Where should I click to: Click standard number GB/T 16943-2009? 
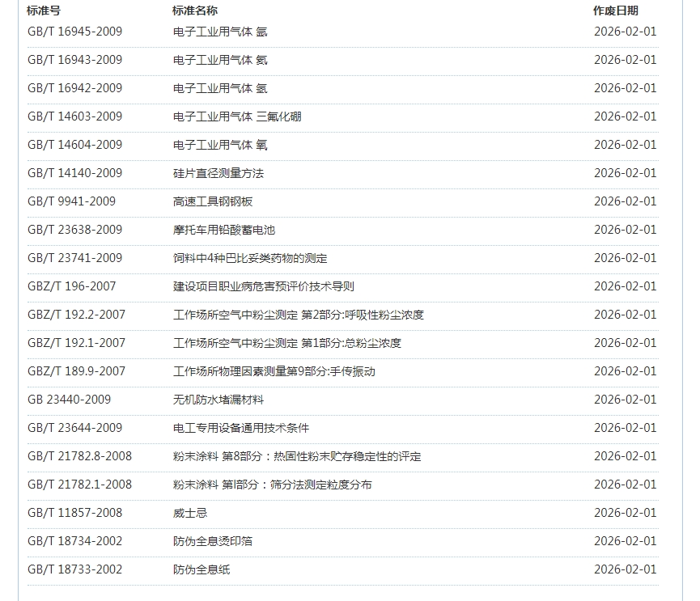click(74, 60)
